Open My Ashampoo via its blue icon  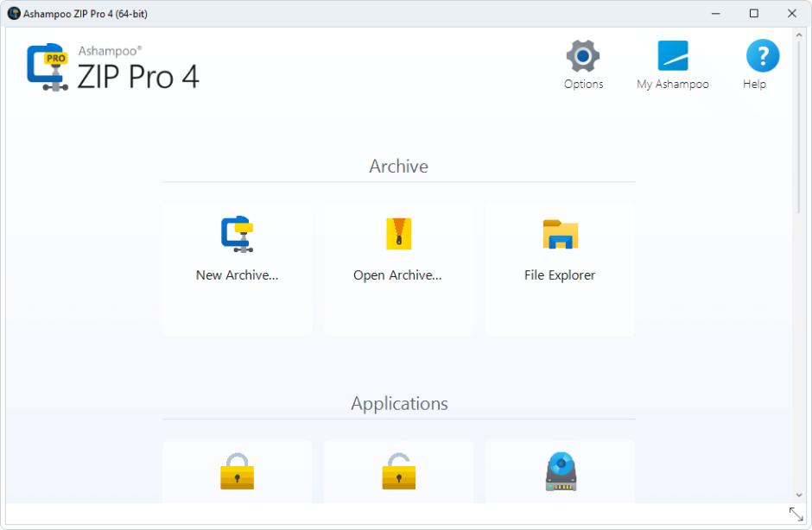(673, 55)
